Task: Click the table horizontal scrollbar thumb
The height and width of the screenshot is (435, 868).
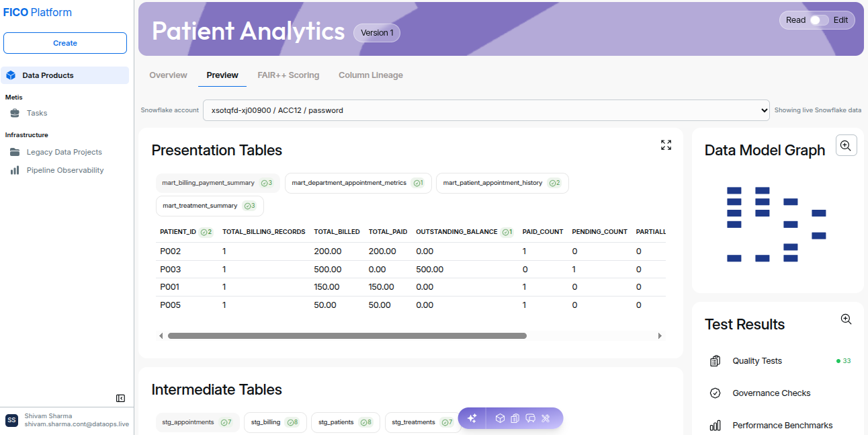Action: point(347,335)
